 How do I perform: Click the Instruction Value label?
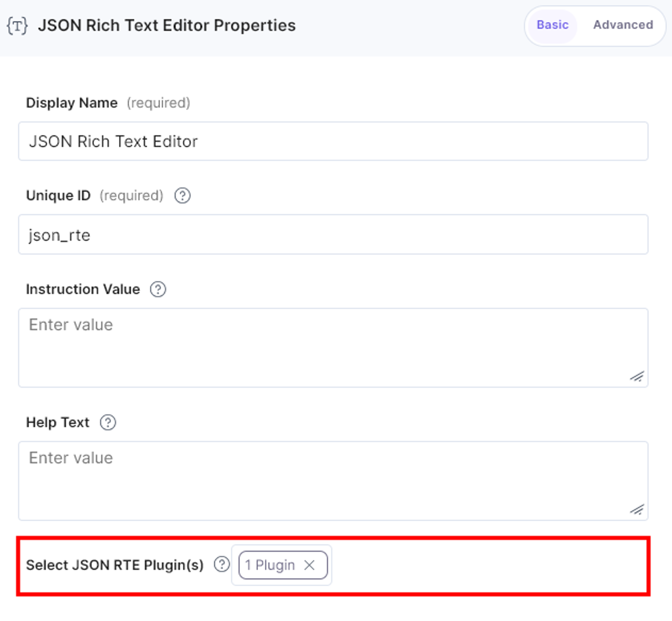83,289
